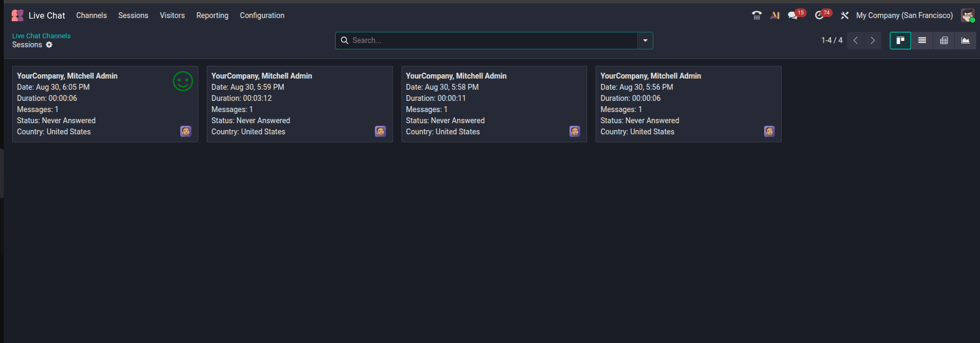Screen dimensions: 980x343
Task: Open the session card dated Aug 30, 6:05 PM
Action: 105,104
